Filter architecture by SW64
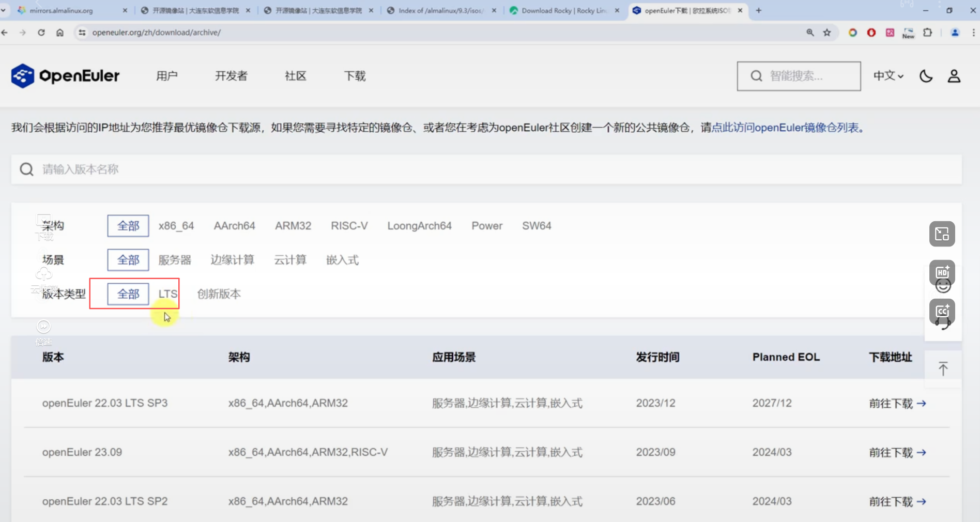 pos(537,226)
